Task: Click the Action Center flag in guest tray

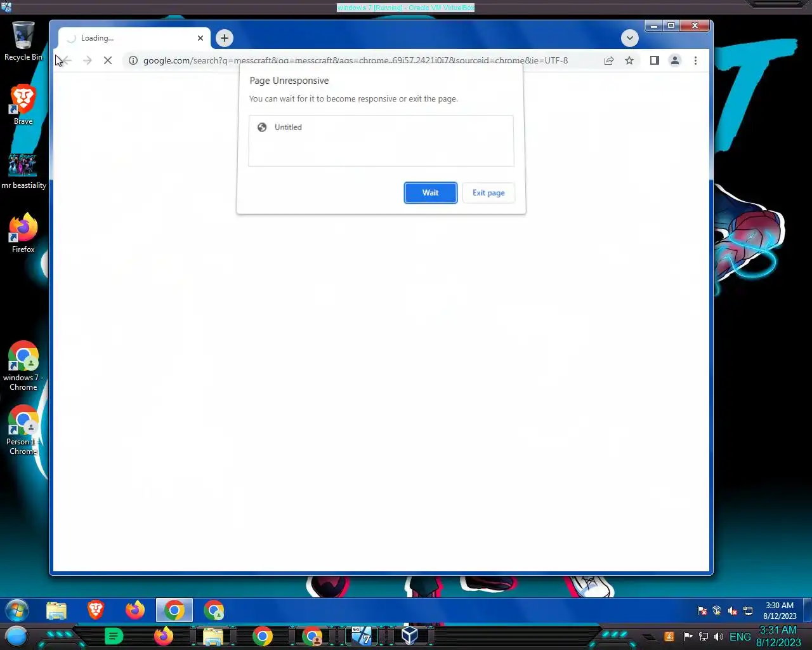Action: (x=702, y=611)
